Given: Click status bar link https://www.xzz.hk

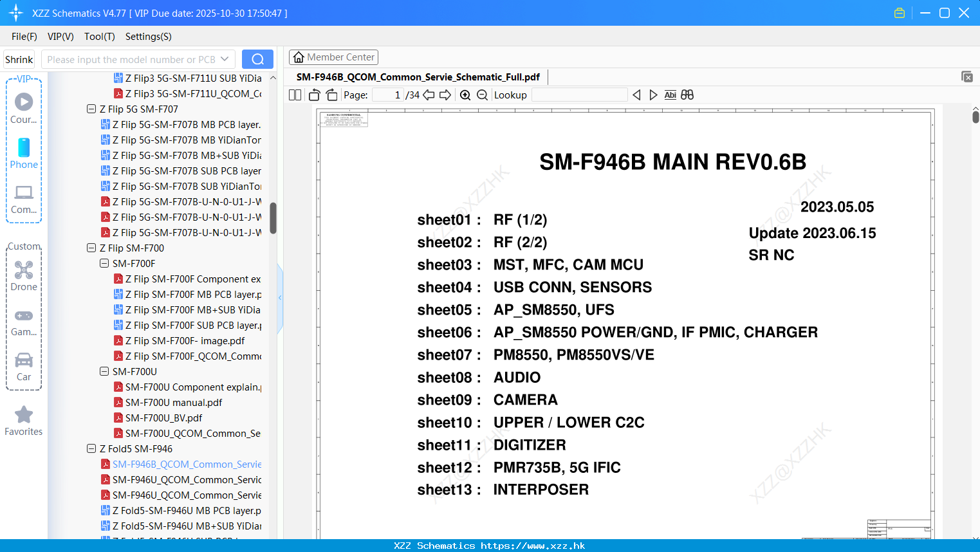Looking at the screenshot, I should click(x=533, y=546).
